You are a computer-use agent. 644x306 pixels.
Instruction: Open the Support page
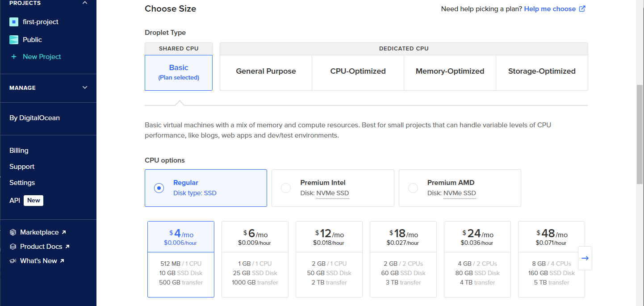click(x=22, y=167)
